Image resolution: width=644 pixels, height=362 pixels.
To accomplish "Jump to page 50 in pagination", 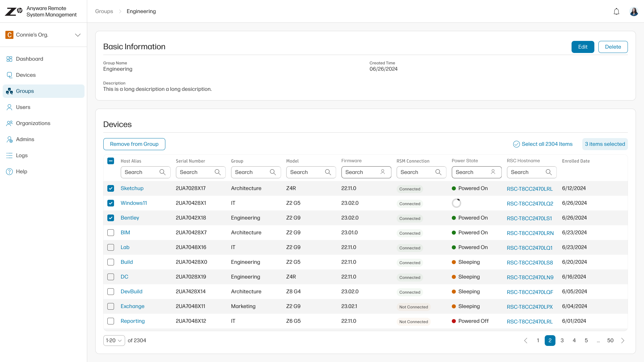I will click(610, 341).
